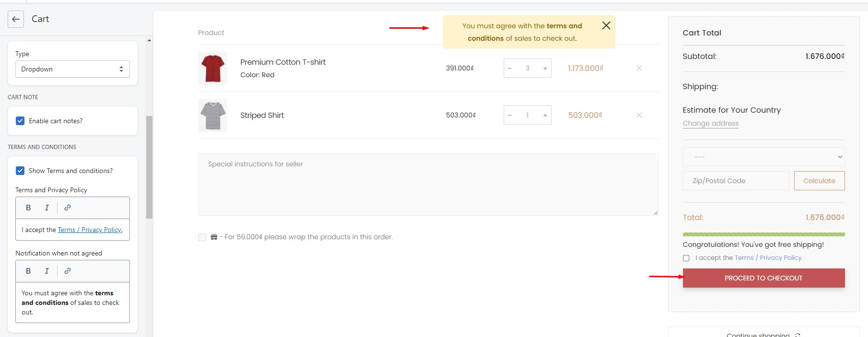This screenshot has height=337, width=868.
Task: Remove Striped Shirt from the cart
Action: [639, 115]
